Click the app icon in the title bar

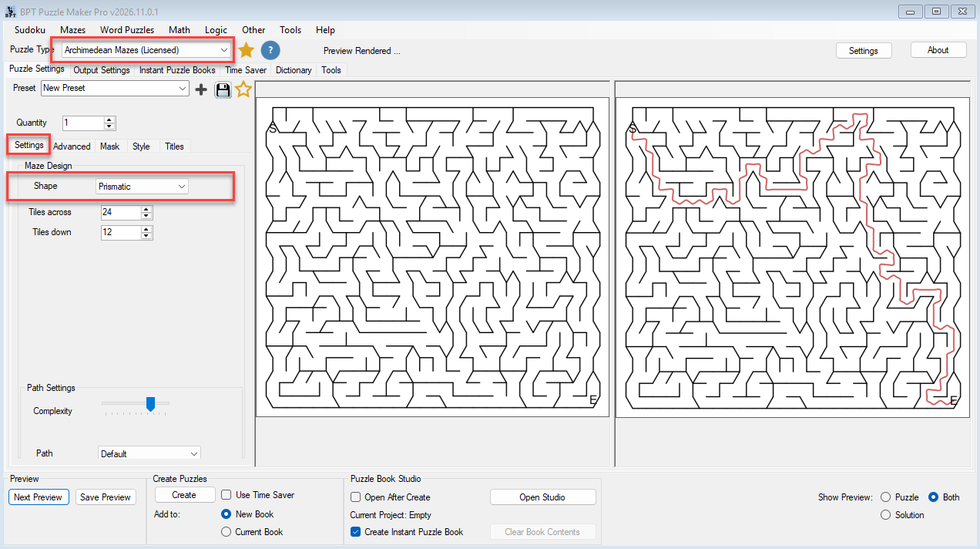tap(11, 12)
